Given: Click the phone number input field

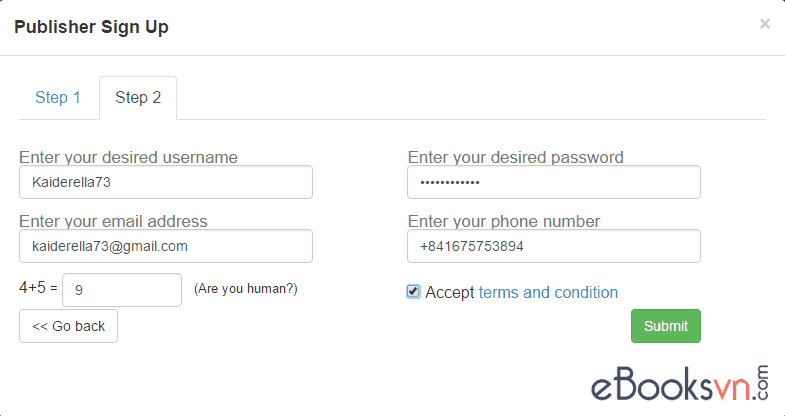Looking at the screenshot, I should [553, 246].
